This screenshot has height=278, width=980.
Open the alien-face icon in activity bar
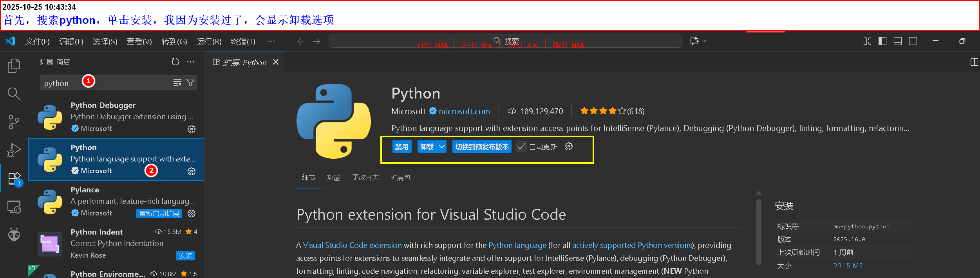(x=14, y=235)
